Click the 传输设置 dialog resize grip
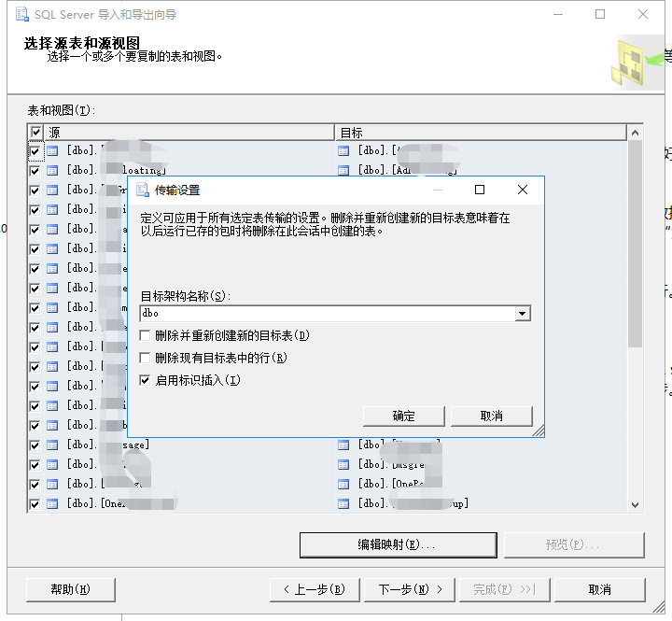This screenshot has height=621, width=672. [x=539, y=431]
